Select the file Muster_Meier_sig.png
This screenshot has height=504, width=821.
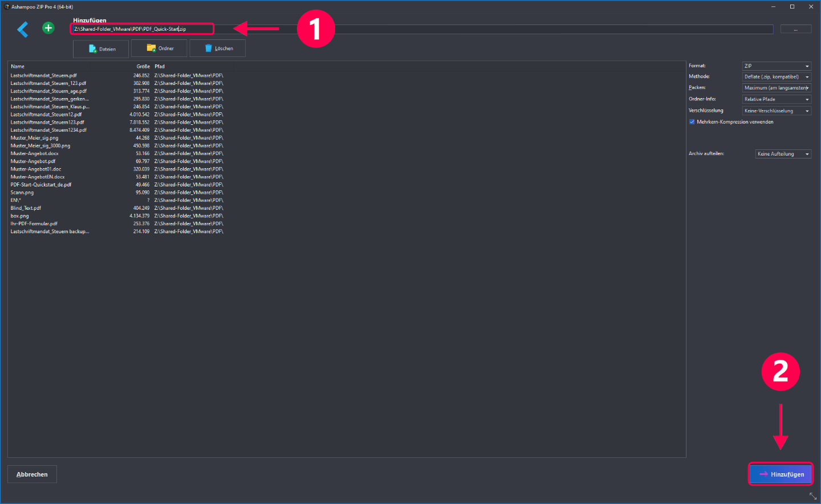pyautogui.click(x=34, y=138)
